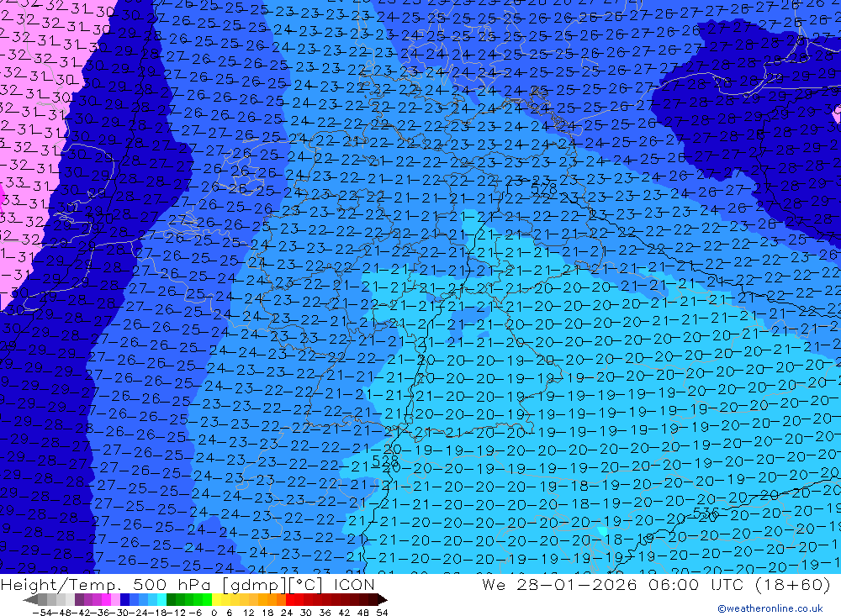Click the ICON model name label
841x616 pixels.
tap(354, 584)
